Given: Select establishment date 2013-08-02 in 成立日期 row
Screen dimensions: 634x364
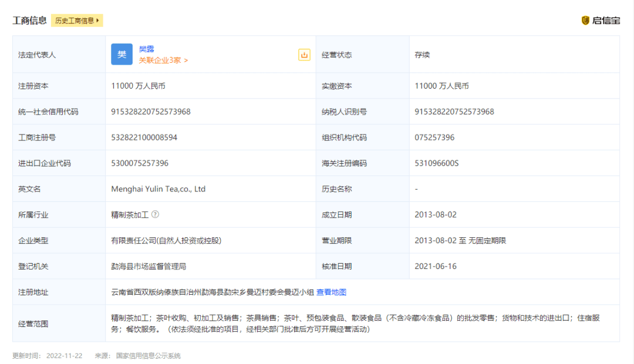Looking at the screenshot, I should tap(436, 215).
